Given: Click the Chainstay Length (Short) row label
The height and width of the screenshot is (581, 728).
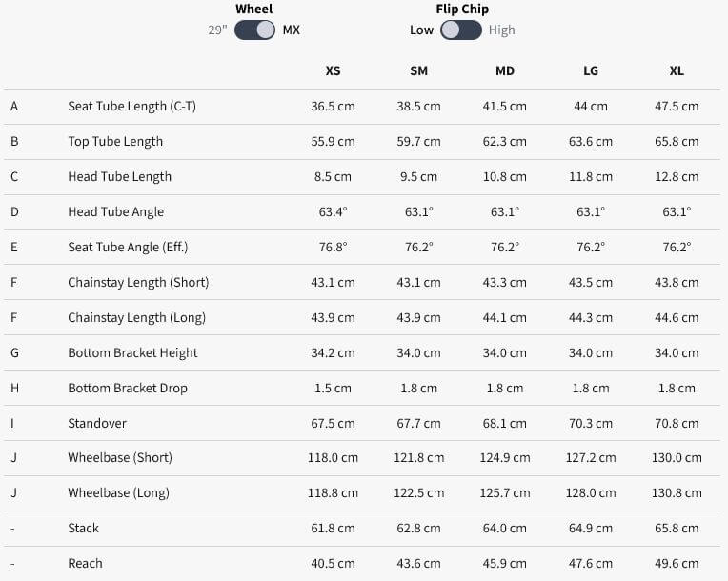Looking at the screenshot, I should (x=138, y=283).
